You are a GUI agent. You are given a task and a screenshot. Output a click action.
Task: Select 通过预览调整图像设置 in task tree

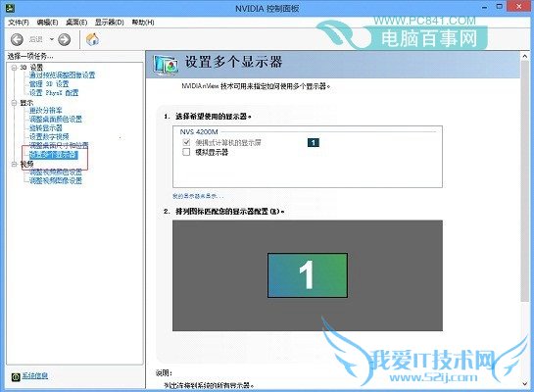click(63, 74)
